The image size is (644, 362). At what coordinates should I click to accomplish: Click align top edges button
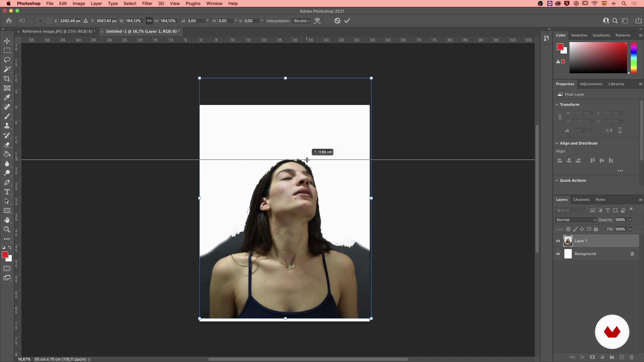click(593, 161)
